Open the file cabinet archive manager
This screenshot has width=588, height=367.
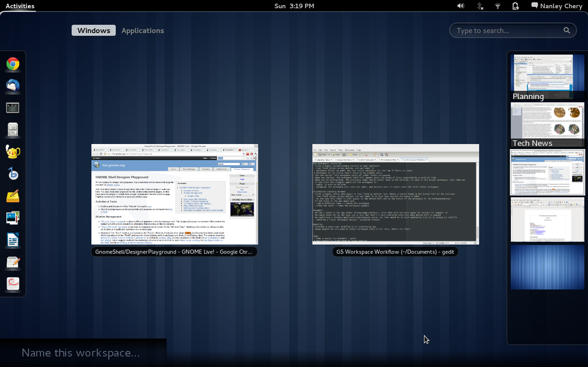coord(12,129)
